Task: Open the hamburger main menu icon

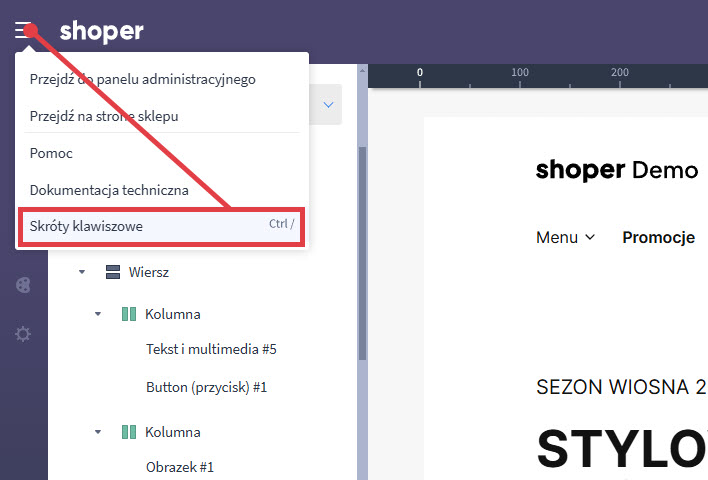Action: tap(23, 30)
